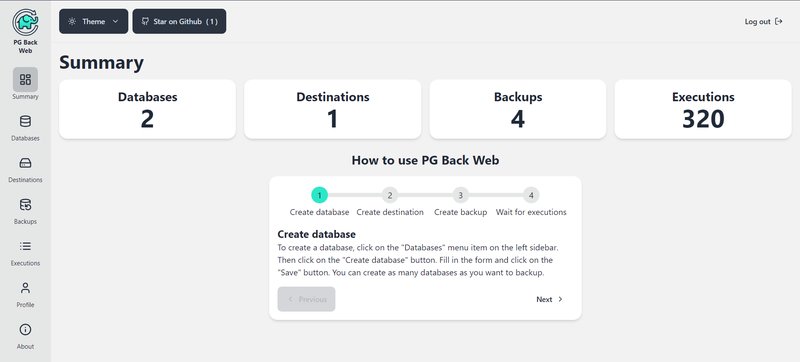Open the Summary dashboard icon in sidebar
The height and width of the screenshot is (362, 800).
click(25, 80)
